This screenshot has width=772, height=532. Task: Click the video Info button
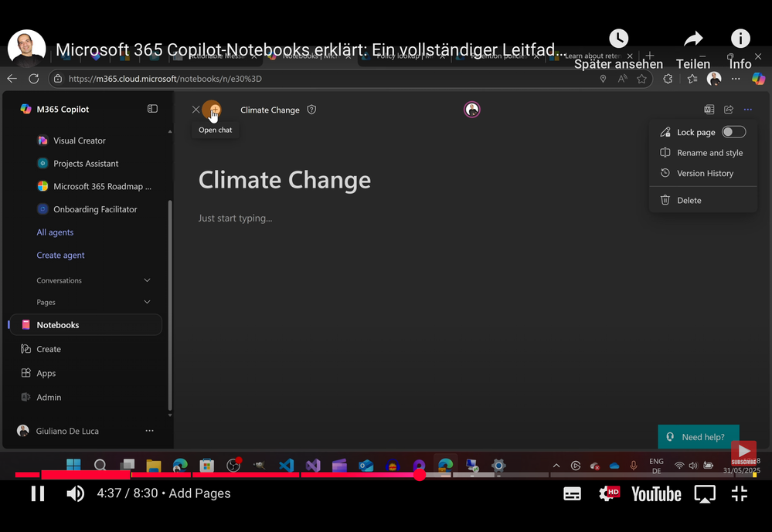[740, 49]
